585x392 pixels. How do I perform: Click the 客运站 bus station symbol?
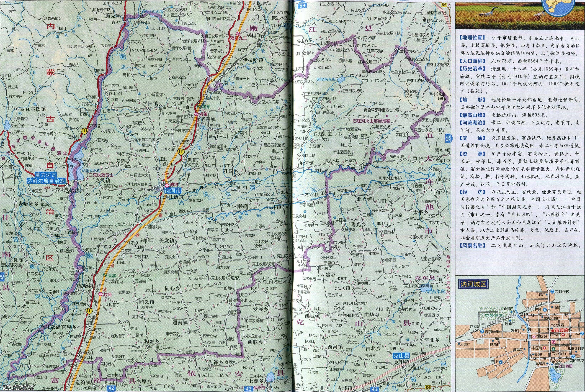click(x=534, y=337)
